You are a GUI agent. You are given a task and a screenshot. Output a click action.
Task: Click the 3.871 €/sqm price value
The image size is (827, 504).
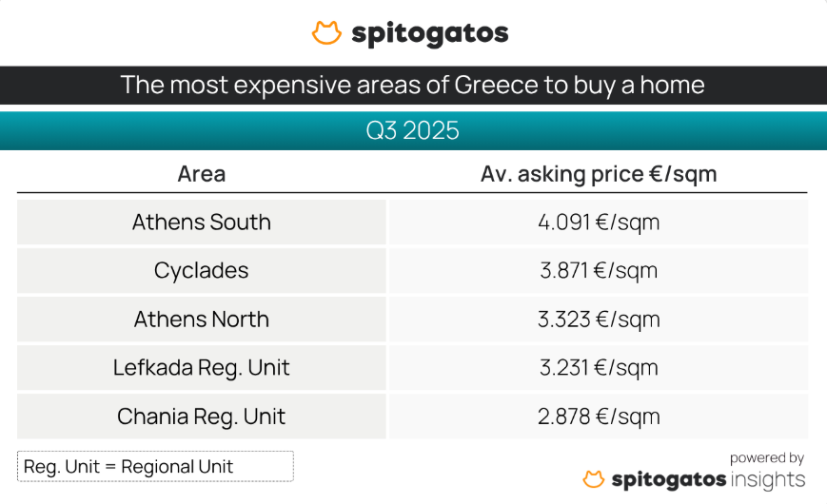[598, 271]
